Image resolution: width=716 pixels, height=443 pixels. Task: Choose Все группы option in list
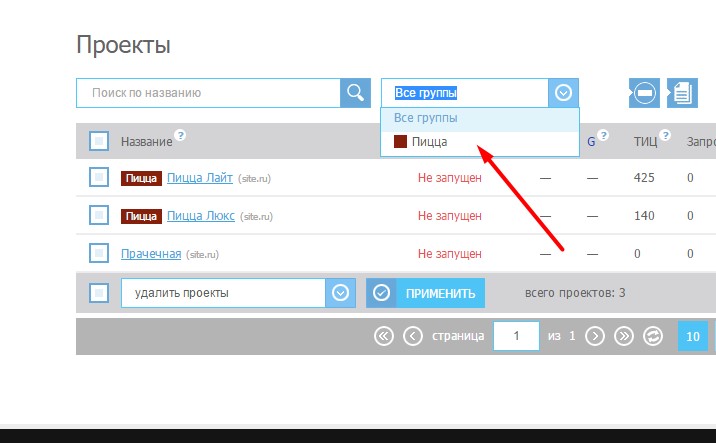480,118
